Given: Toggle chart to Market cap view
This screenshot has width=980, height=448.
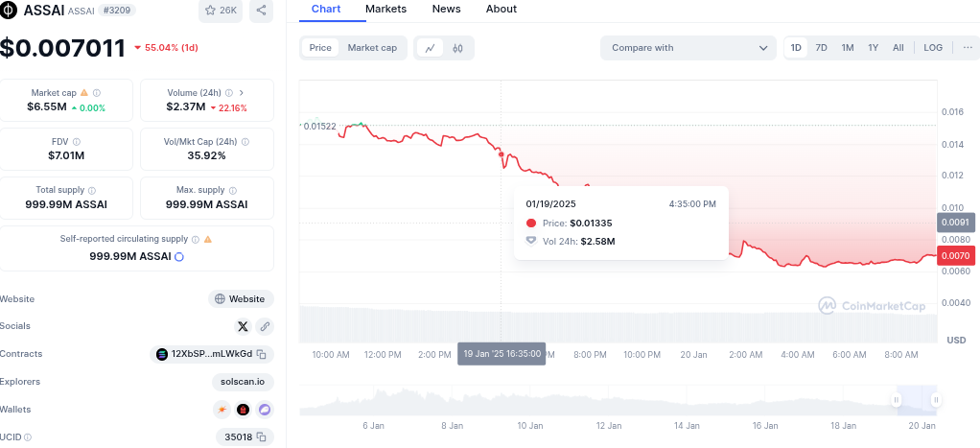Looking at the screenshot, I should tap(372, 48).
